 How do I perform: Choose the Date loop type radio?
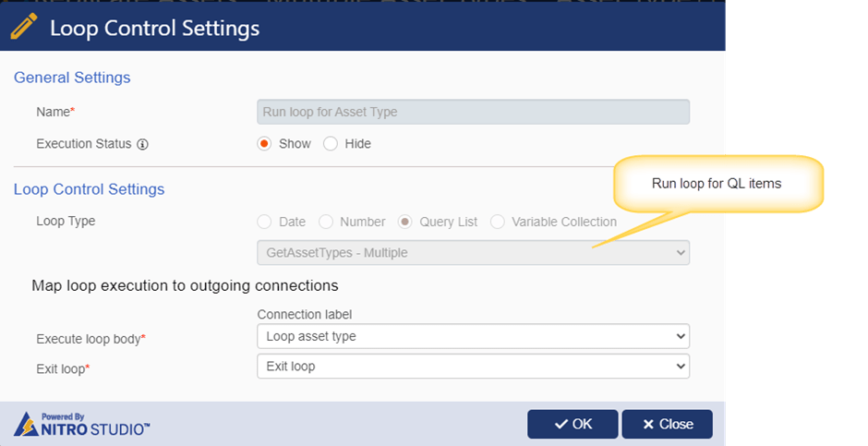(264, 222)
